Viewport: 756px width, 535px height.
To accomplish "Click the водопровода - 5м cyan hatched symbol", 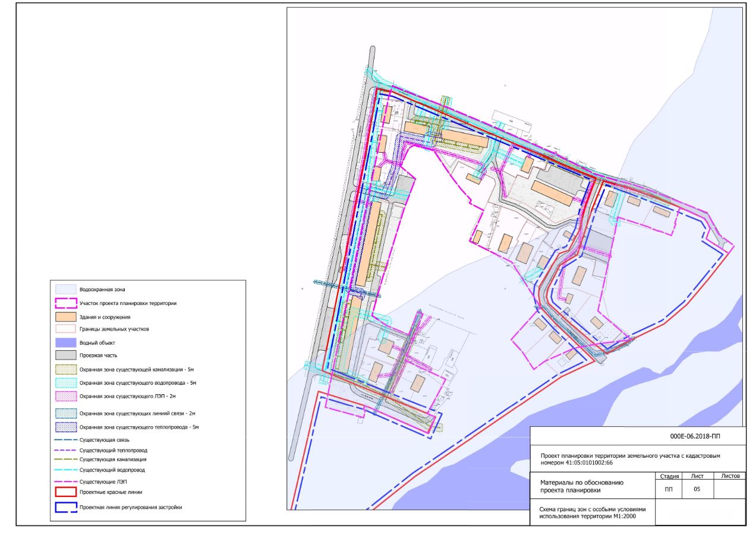I will point(65,383).
